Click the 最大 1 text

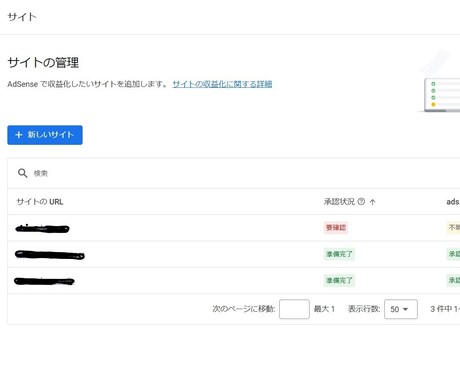(324, 309)
